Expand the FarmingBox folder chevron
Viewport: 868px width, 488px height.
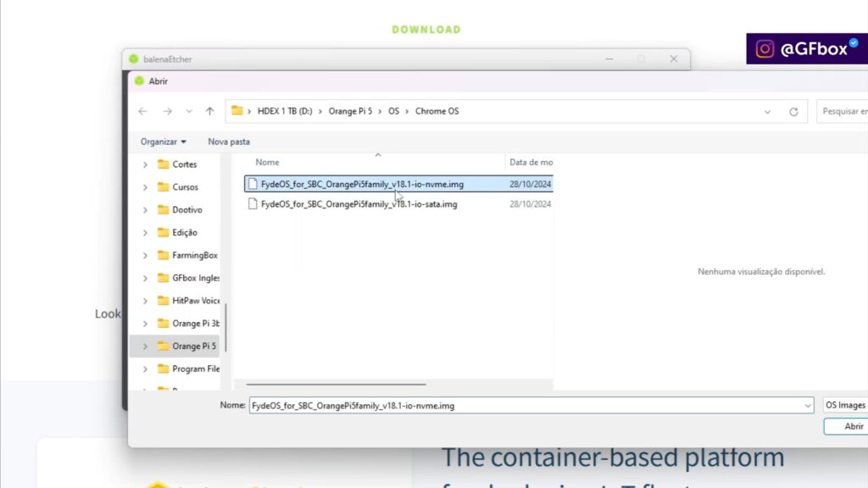145,255
